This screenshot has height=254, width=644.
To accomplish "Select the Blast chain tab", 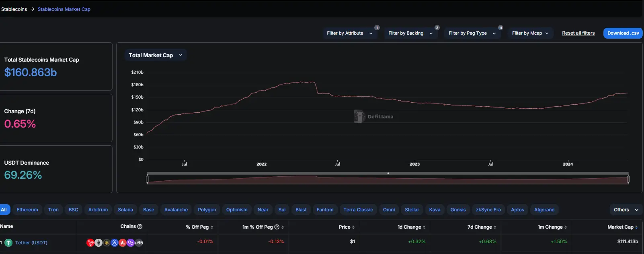I will (x=301, y=210).
